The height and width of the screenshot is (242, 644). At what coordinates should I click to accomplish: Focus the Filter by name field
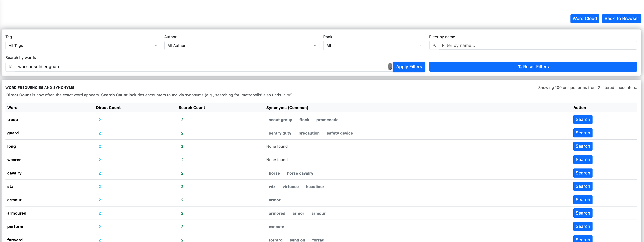point(537,45)
